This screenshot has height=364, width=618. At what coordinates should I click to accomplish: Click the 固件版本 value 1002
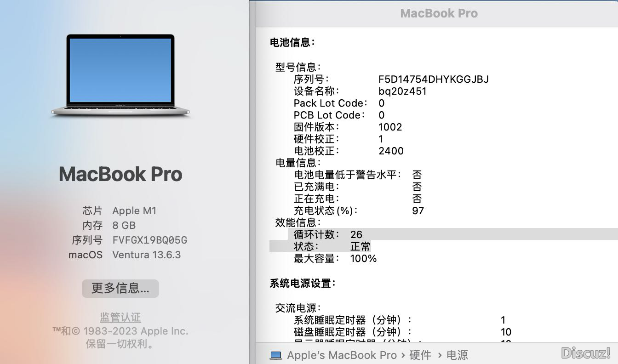390,127
